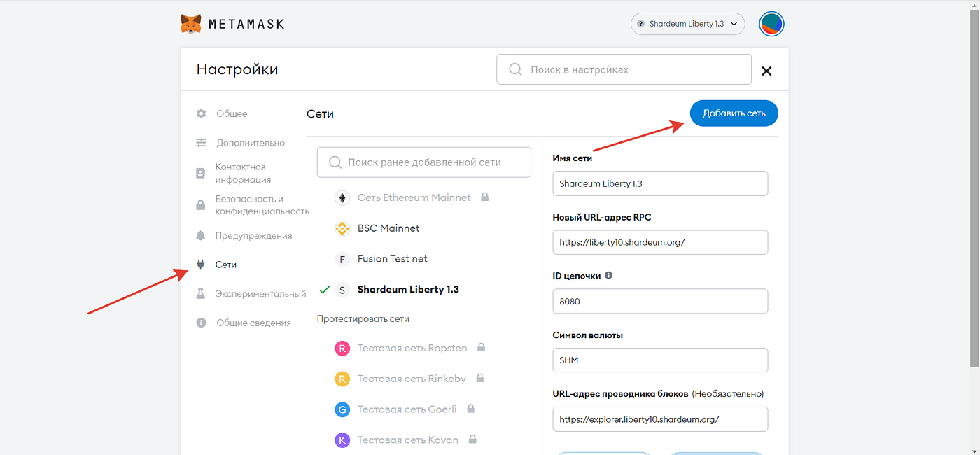Edit the Имя сети field
The width and height of the screenshot is (980, 455).
click(660, 183)
